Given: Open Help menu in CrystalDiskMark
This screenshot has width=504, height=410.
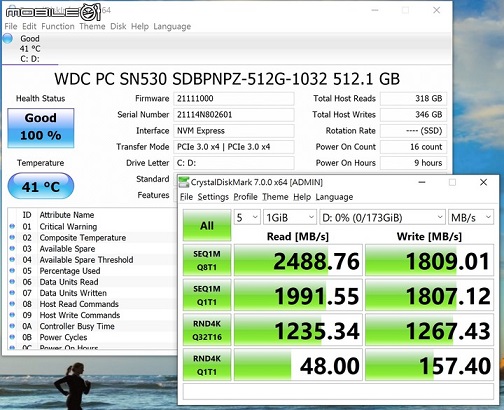Looking at the screenshot, I should click(x=302, y=197).
